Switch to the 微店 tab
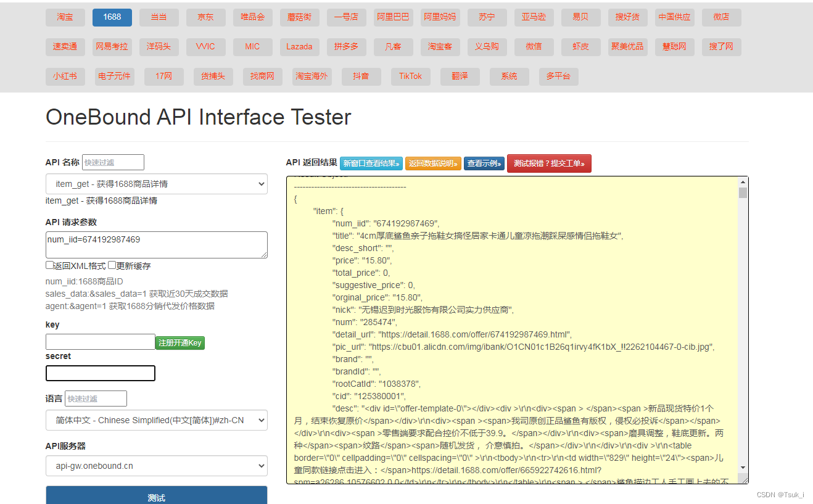The image size is (813, 504). [722, 17]
